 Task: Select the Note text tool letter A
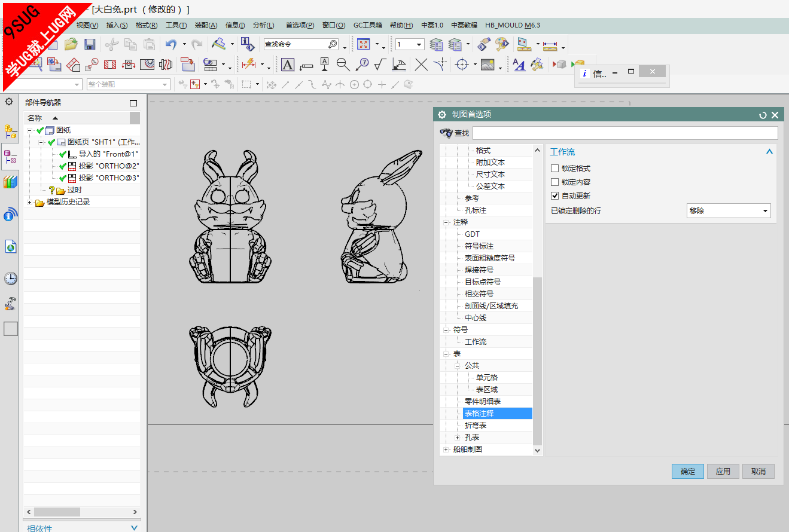pos(288,65)
